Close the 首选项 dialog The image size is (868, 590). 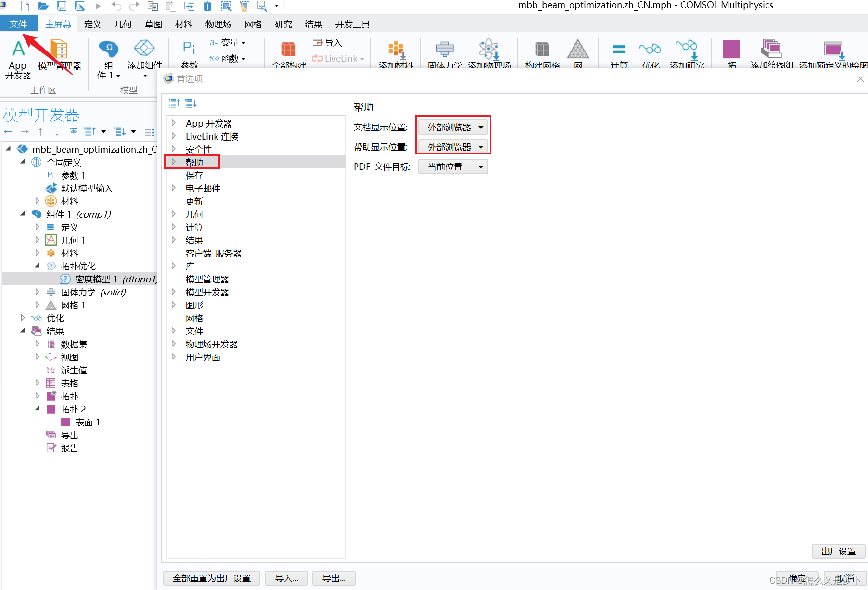[x=861, y=78]
